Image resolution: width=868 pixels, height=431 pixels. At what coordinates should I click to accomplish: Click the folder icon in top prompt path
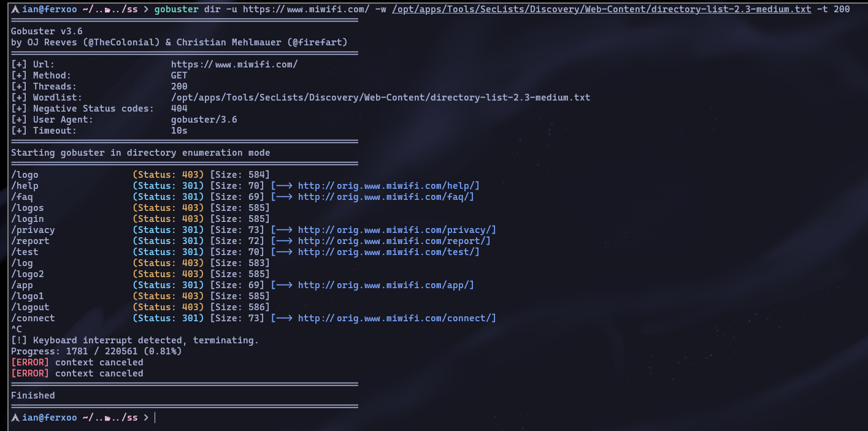108,10
